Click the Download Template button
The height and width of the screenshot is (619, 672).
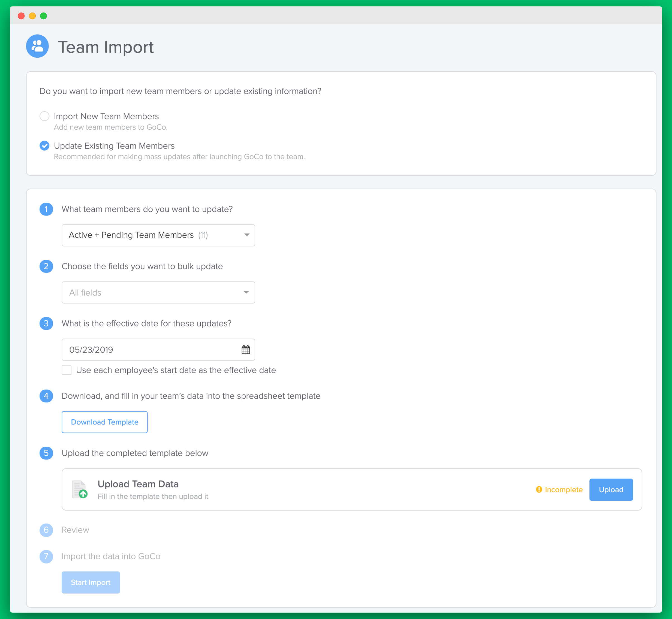105,422
